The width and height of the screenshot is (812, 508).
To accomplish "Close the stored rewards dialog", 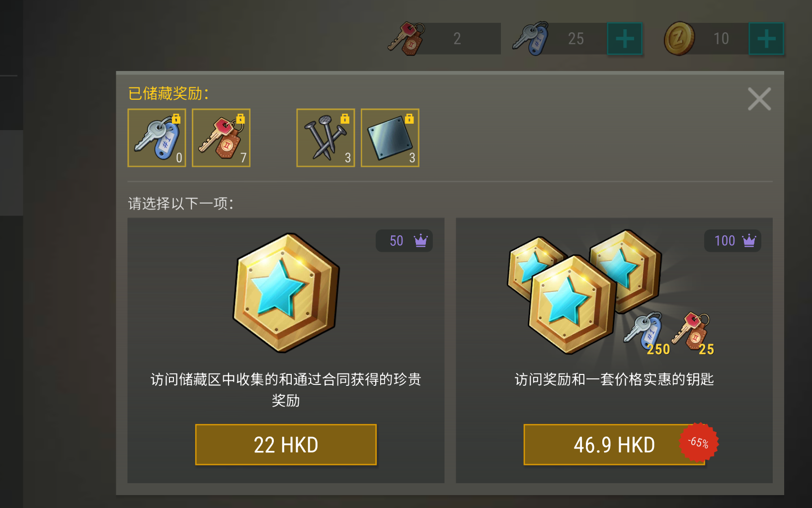I will click(759, 99).
